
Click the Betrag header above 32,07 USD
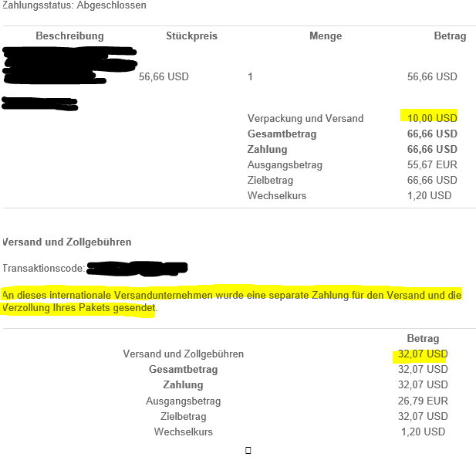[422, 338]
